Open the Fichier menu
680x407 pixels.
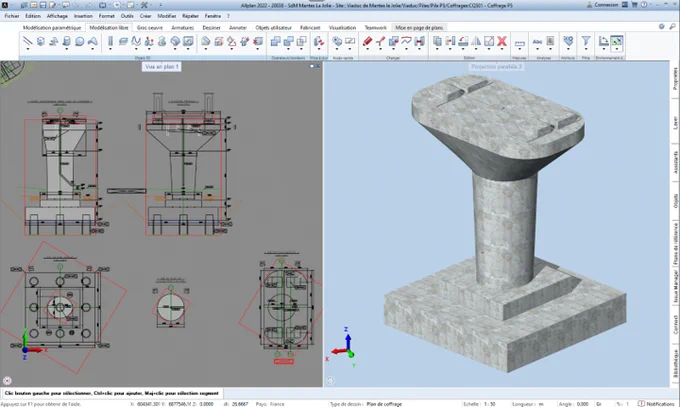pos(12,16)
